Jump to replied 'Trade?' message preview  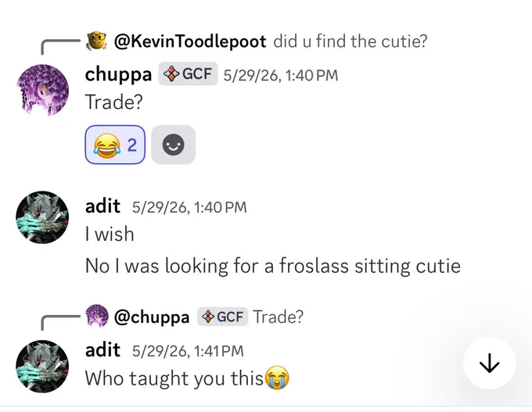click(279, 317)
